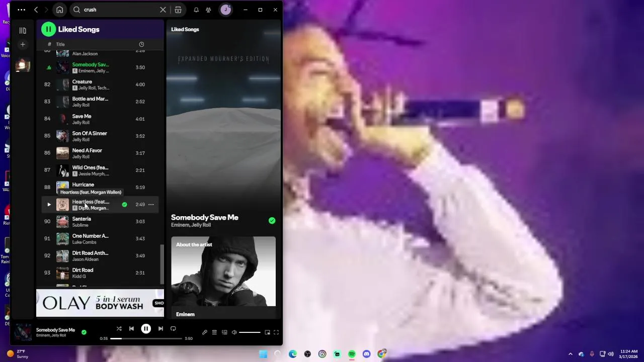644x362 pixels.
Task: Pause playback in the player bar
Action: [146, 329]
